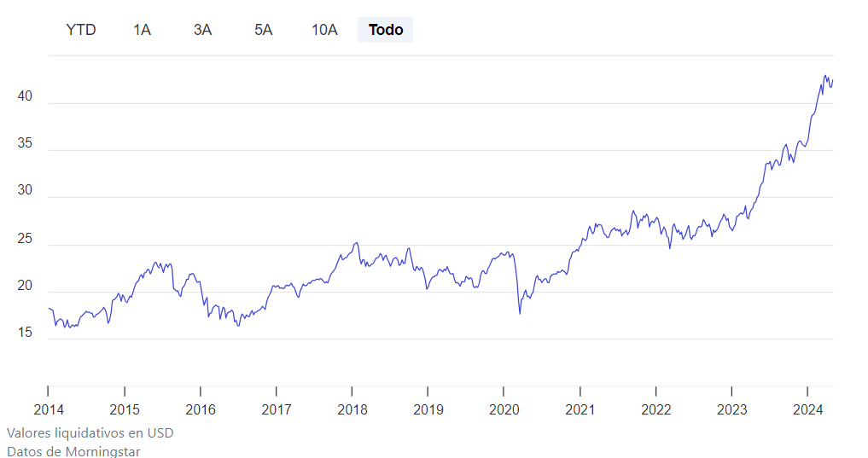Viewport: 868px width, 458px height.
Task: Click the 2024 year label
Action: (807, 409)
